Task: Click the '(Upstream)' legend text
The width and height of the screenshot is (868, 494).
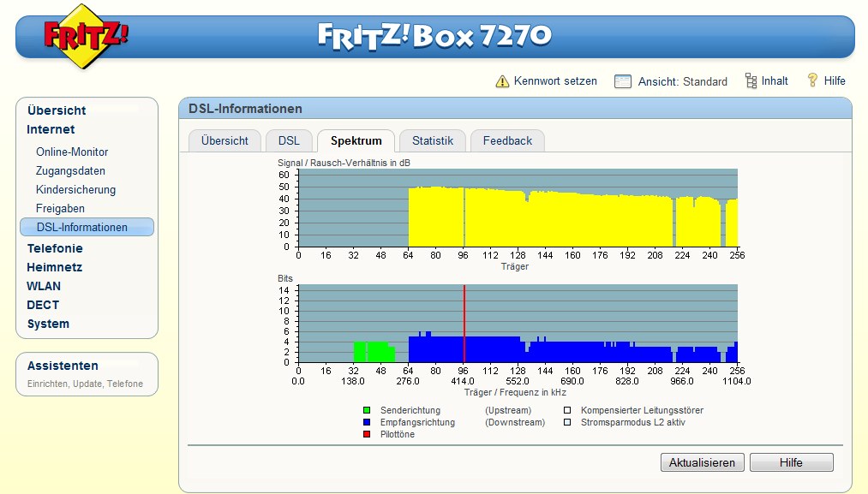Action: (508, 410)
